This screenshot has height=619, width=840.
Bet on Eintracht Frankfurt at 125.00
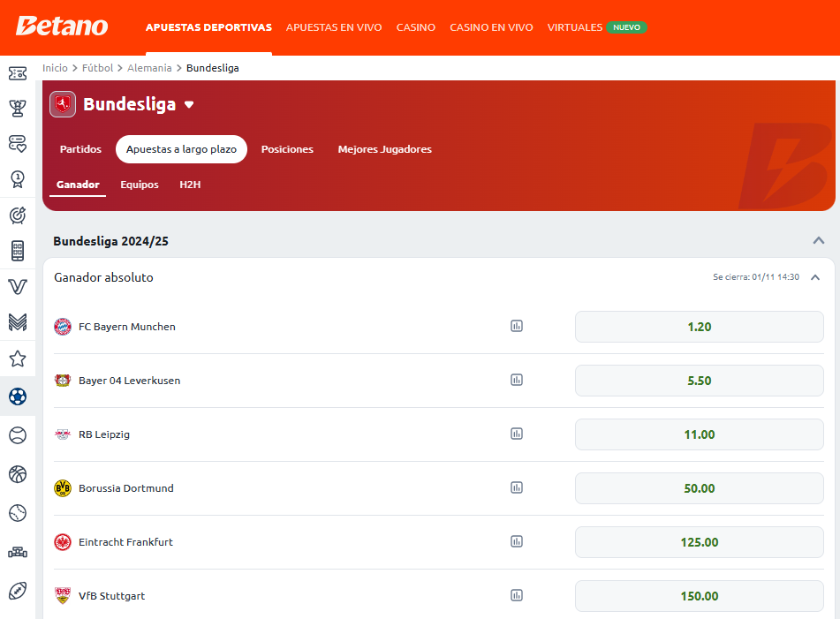tap(699, 542)
